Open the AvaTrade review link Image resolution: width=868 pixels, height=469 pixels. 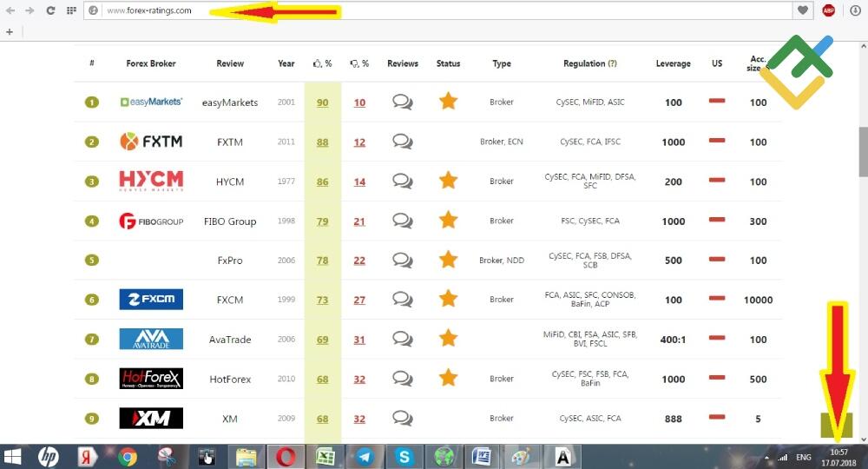tap(230, 340)
